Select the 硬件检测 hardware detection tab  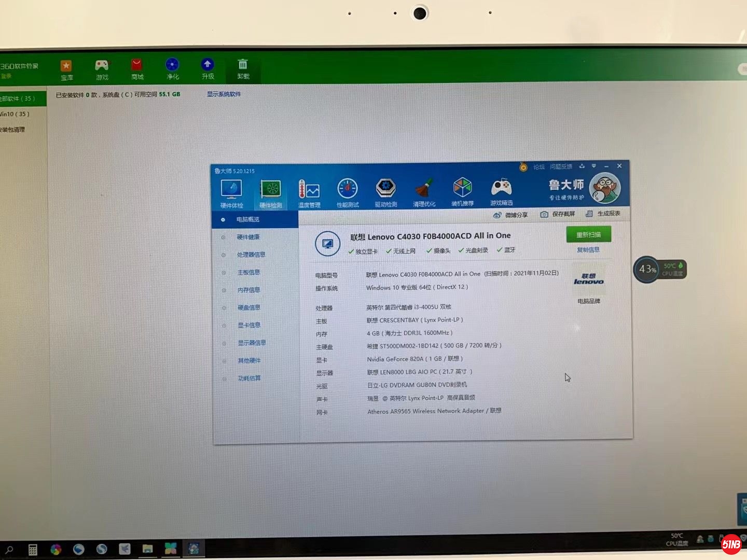pos(271,194)
